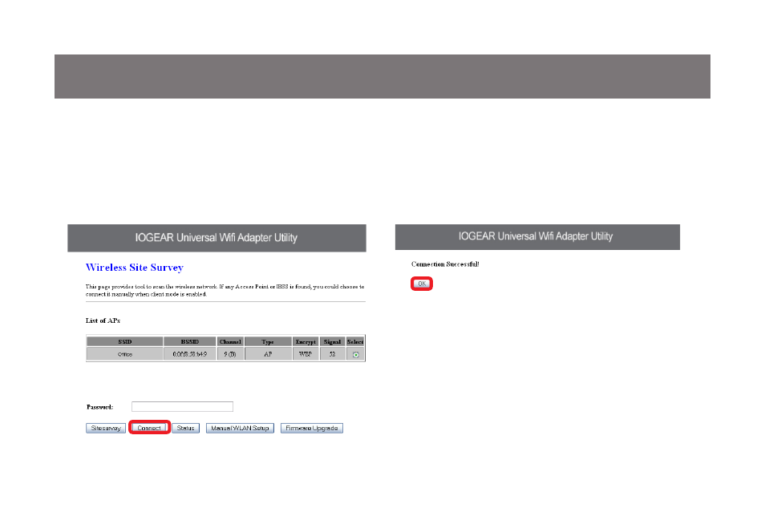This screenshot has height=532, width=765.
Task: Click the Select column header
Action: click(355, 341)
